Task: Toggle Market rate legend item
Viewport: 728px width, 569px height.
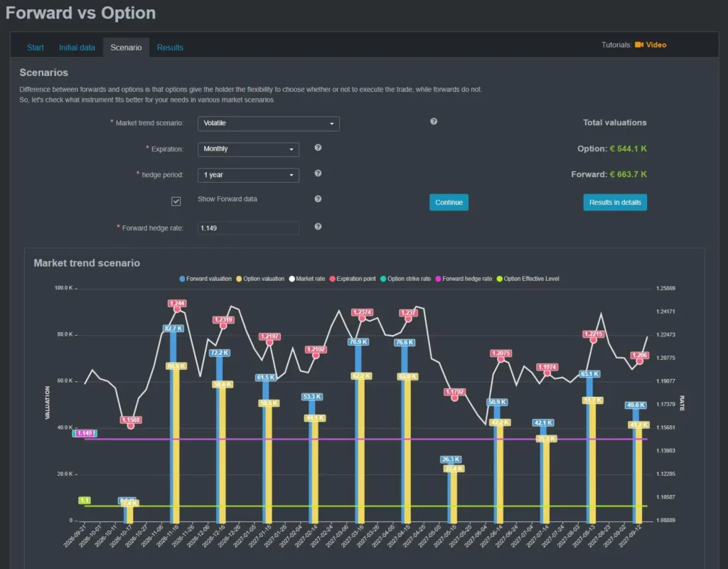Action: point(307,279)
